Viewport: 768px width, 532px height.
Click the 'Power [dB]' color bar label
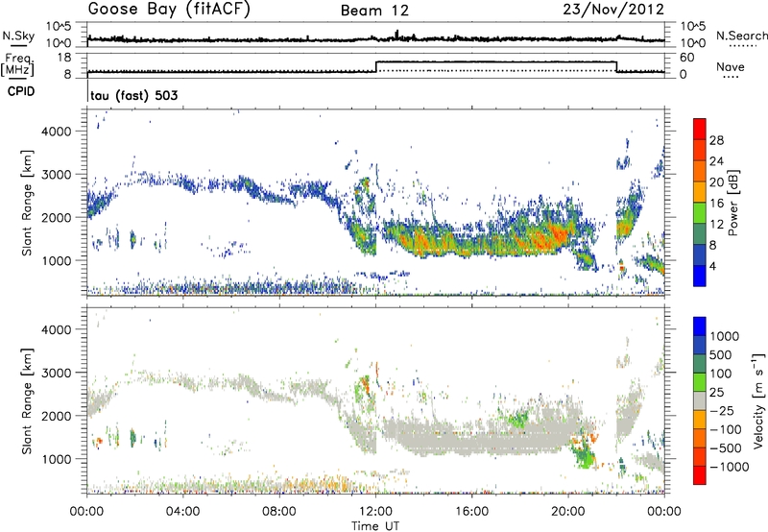(x=733, y=203)
